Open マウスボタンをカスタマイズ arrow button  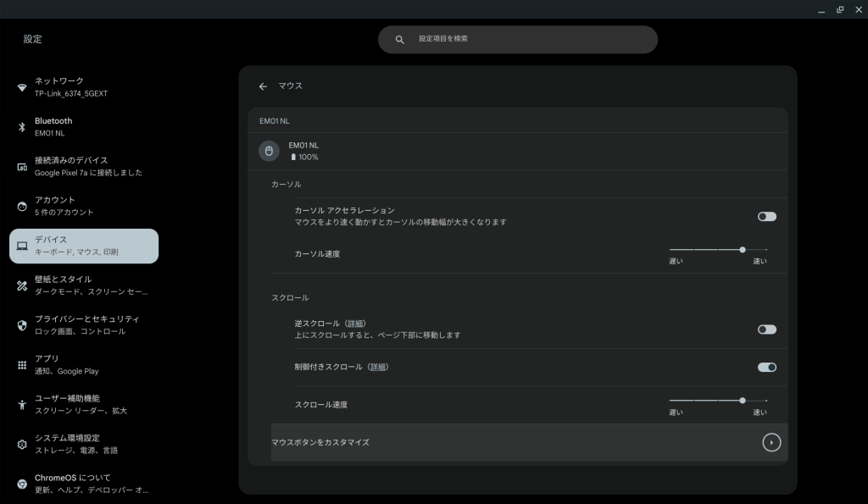(771, 442)
